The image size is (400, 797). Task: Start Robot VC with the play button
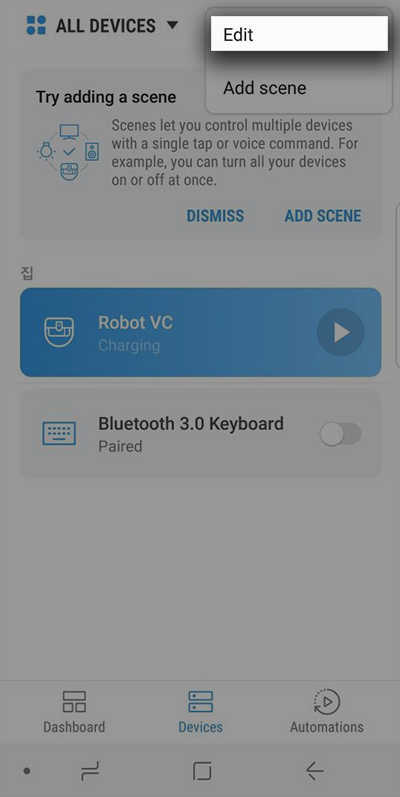point(341,332)
